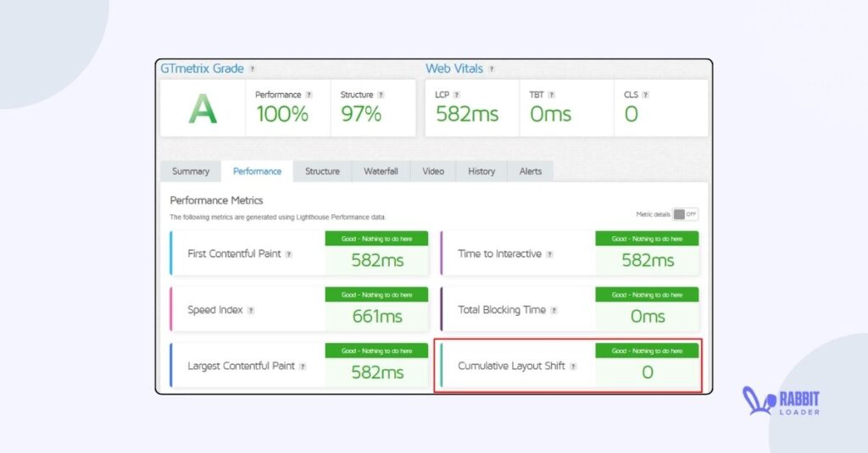Click the Total Blocking Time label
This screenshot has width=868, height=453.
click(502, 310)
